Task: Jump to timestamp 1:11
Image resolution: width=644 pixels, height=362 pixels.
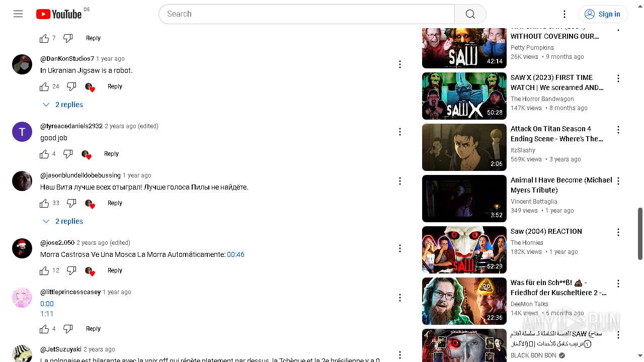Action: click(x=47, y=314)
